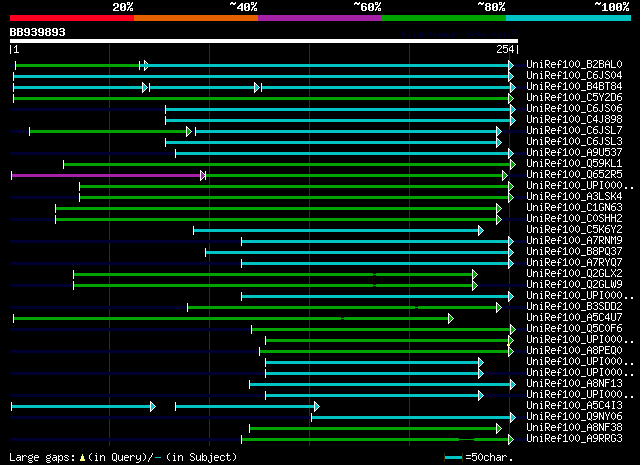The image size is (640, 465).
Task: Click the UniRef100_A7RYQ7 label
Action: (574, 263)
